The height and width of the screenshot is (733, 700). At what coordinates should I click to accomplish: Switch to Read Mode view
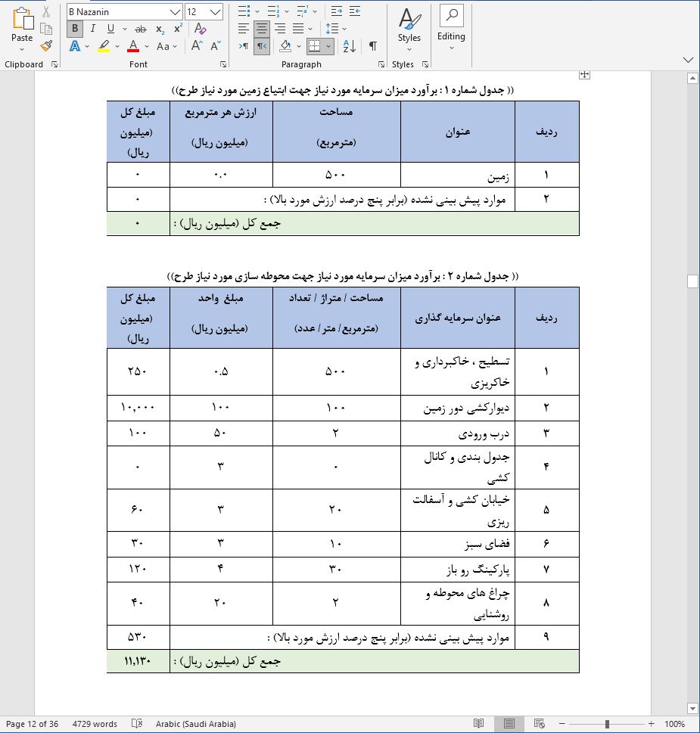(479, 722)
